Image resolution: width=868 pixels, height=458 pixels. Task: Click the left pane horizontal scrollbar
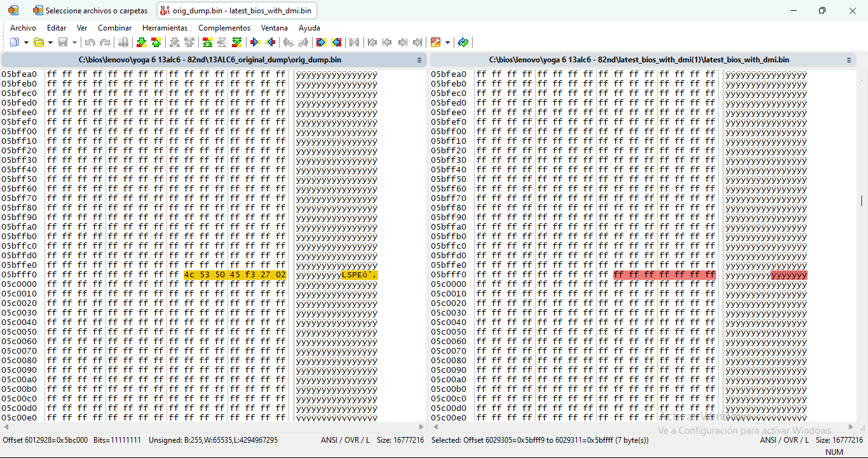pos(213,427)
